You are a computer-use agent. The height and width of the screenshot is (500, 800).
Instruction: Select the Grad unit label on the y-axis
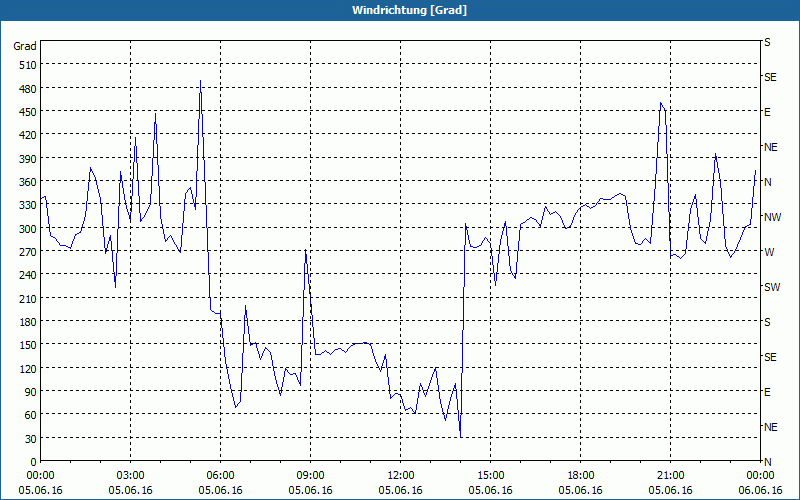coord(25,46)
